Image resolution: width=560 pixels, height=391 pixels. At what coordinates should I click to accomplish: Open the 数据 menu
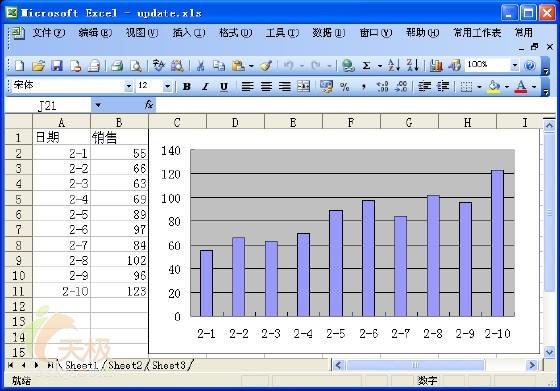[329, 33]
